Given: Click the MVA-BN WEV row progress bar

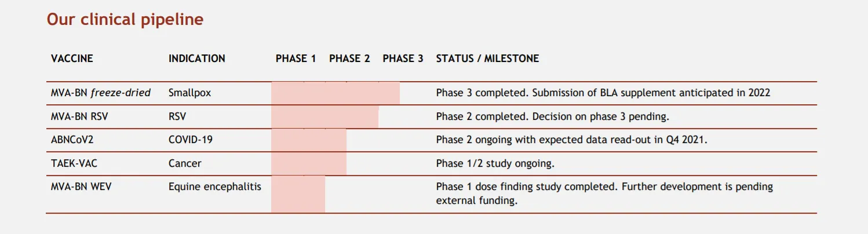Looking at the screenshot, I should click(x=298, y=194).
